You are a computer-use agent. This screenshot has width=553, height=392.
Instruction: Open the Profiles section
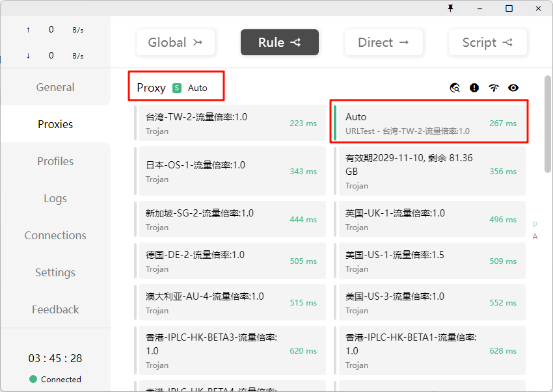[x=55, y=161]
